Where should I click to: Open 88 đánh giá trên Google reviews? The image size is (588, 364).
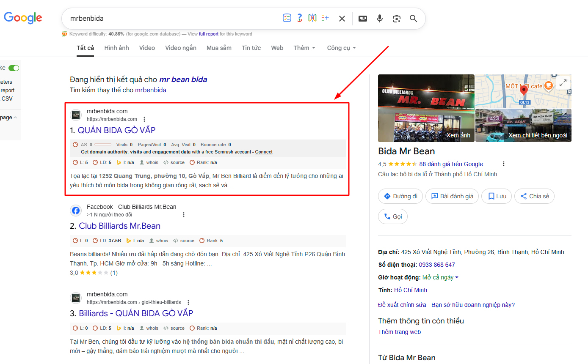[x=451, y=164]
